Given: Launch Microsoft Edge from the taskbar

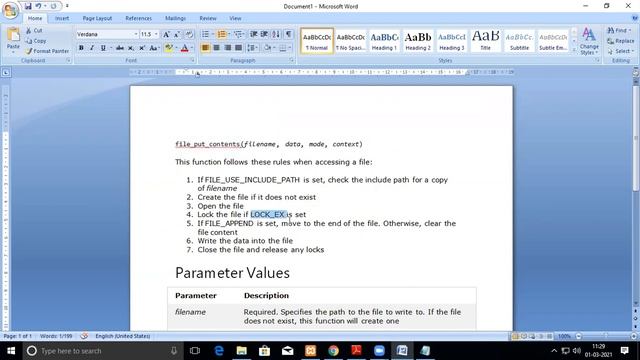Looking at the screenshot, I should [219, 351].
